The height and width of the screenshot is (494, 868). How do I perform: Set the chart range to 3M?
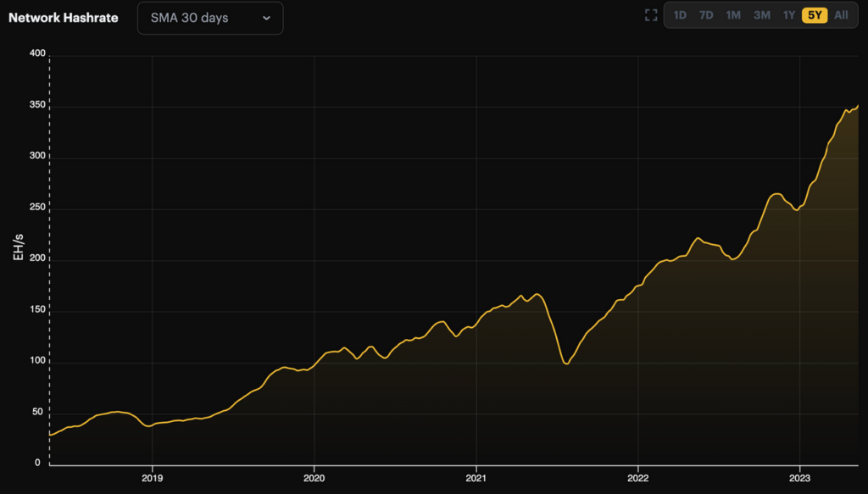tap(761, 15)
